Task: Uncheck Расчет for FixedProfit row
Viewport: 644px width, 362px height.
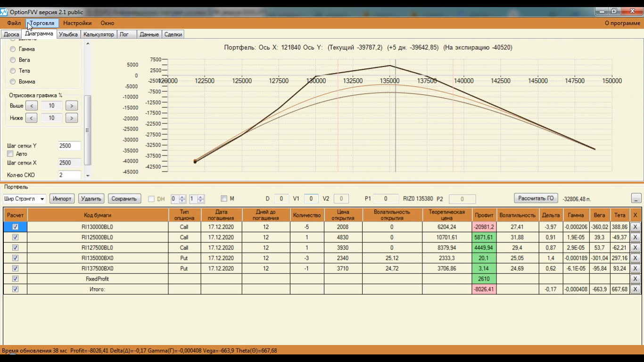Action: coord(16,279)
